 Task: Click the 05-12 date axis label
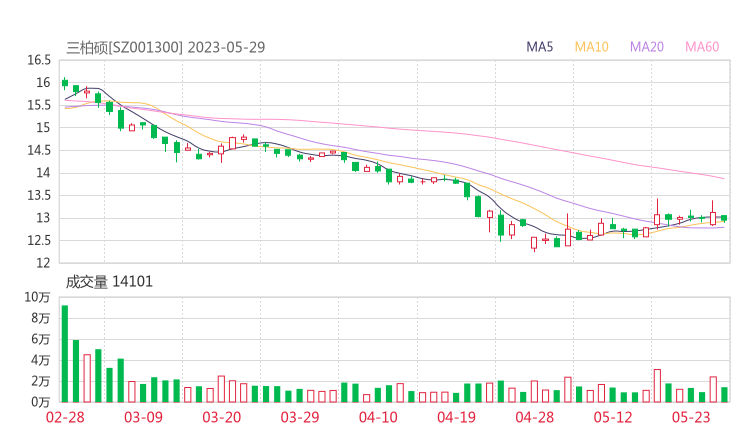pos(613,417)
